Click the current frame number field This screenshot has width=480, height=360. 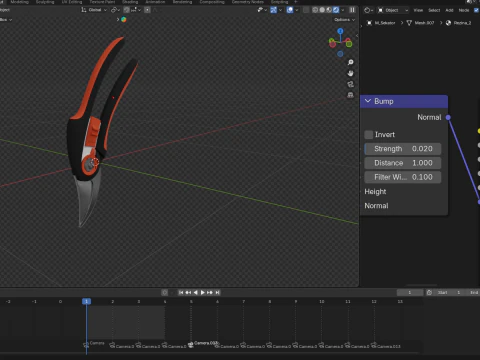[410, 292]
